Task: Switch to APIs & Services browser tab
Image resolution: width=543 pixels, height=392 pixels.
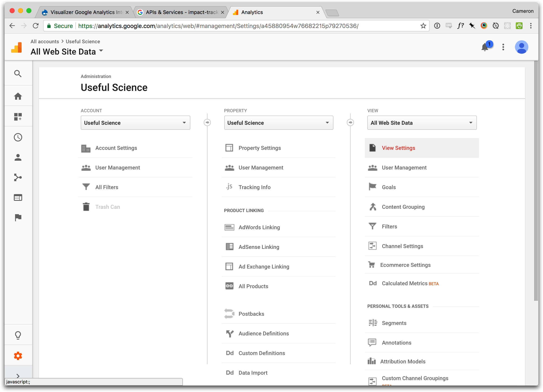Action: 182,12
